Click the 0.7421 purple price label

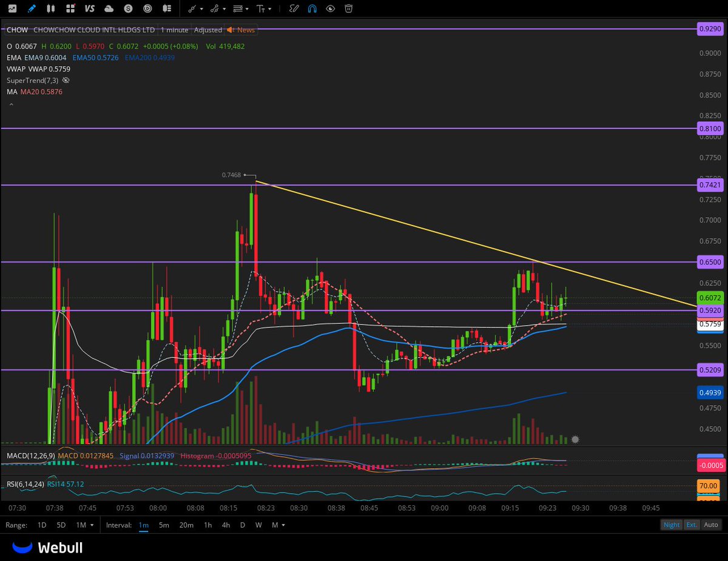(710, 184)
